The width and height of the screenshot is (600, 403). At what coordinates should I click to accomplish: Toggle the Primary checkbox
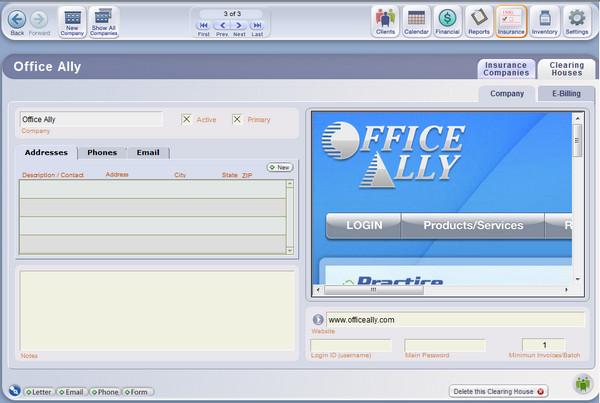point(237,119)
